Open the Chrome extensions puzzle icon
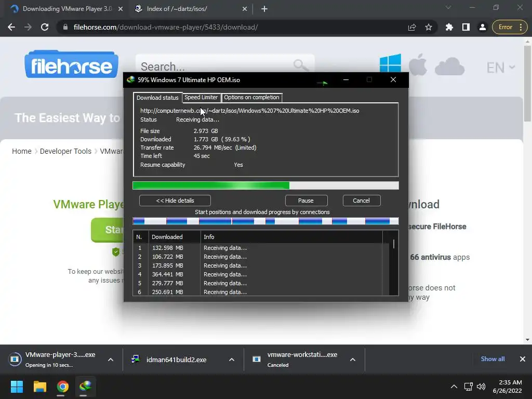Viewport: 532px width, 399px height. tap(449, 27)
